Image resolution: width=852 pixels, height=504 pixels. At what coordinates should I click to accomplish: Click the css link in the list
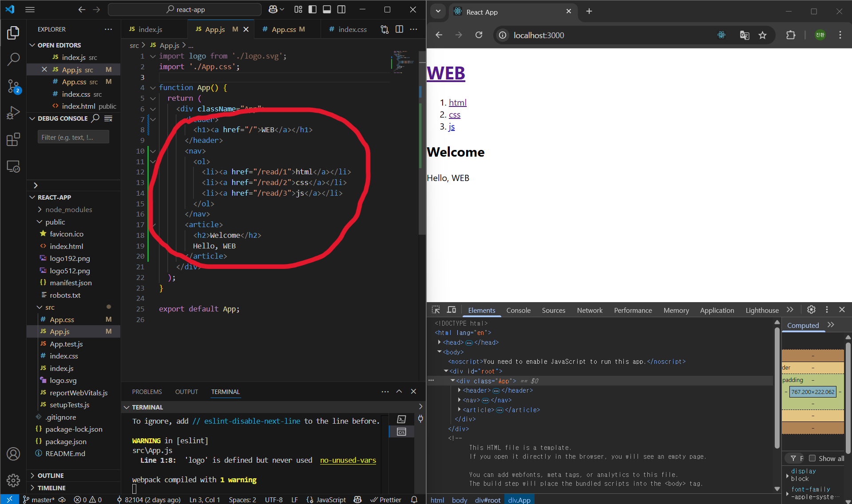click(455, 114)
